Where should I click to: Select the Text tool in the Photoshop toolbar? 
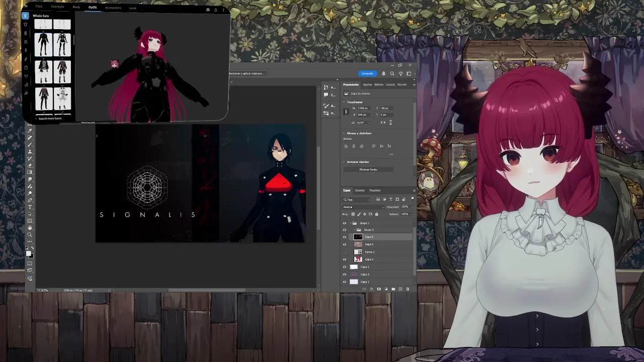point(30,207)
